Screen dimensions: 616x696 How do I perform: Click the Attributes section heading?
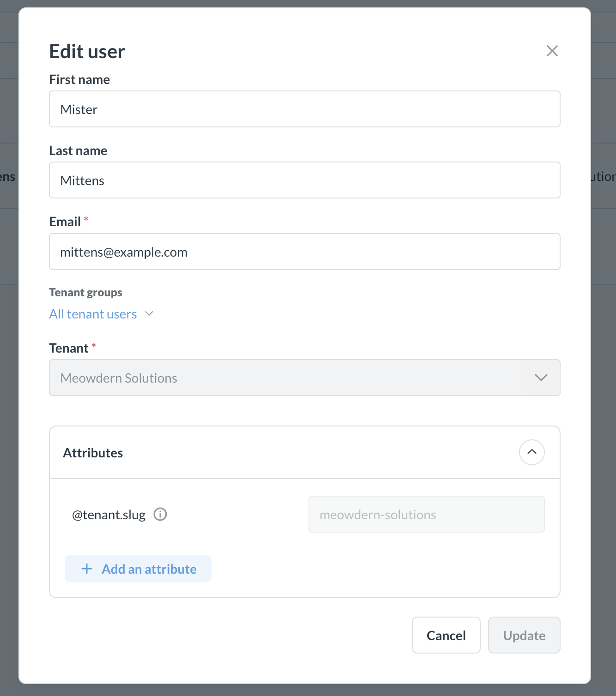93,453
